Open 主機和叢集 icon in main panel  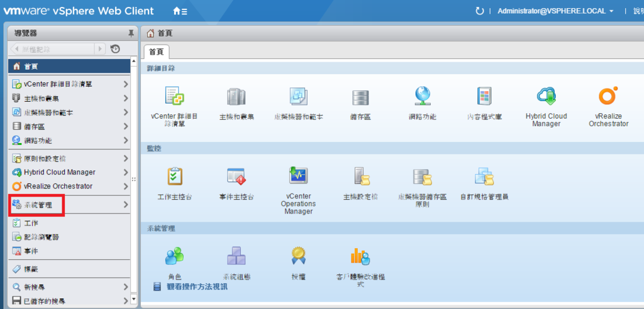pyautogui.click(x=236, y=97)
